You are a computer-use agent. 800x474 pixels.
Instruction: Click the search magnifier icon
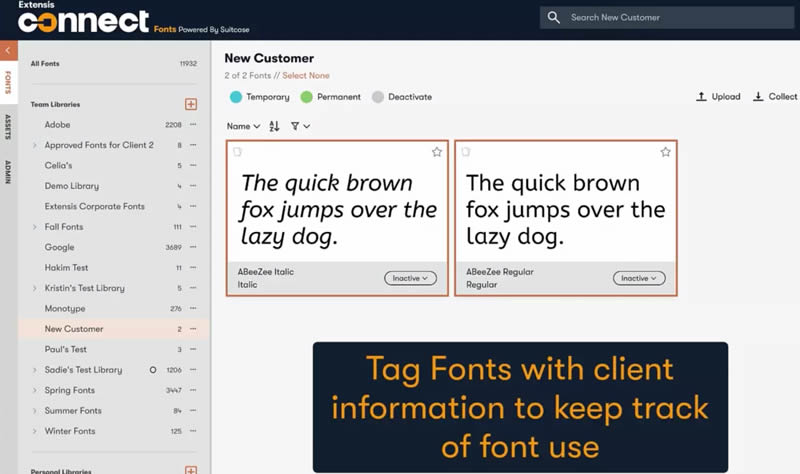click(554, 17)
